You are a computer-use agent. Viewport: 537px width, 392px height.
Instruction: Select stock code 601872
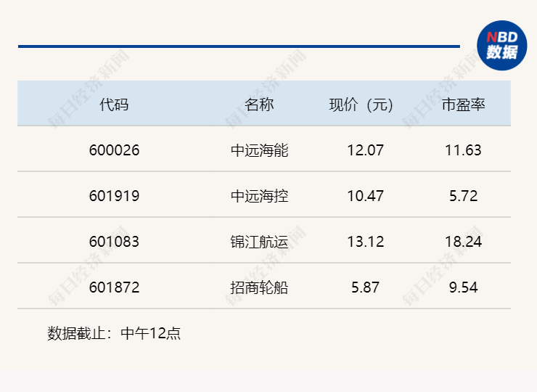115,287
